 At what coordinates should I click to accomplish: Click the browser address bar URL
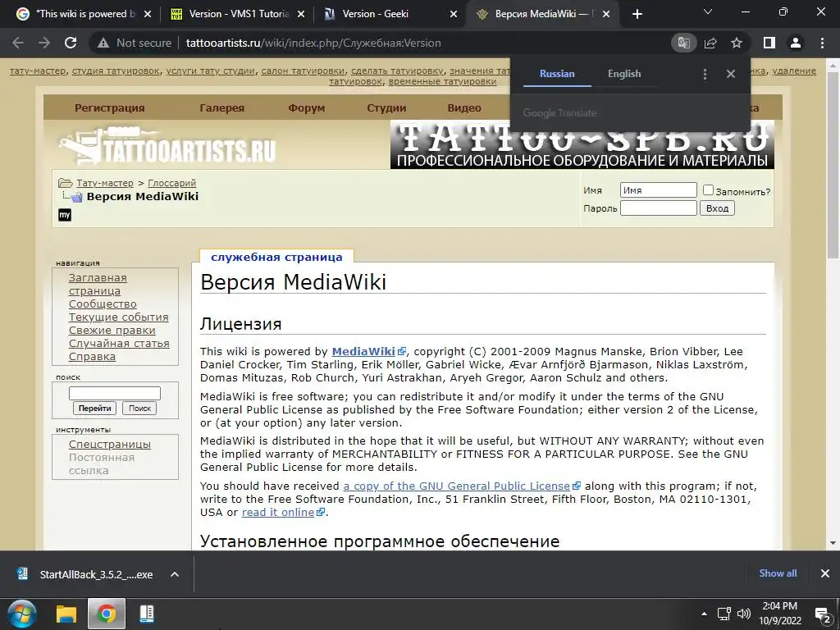(x=313, y=43)
